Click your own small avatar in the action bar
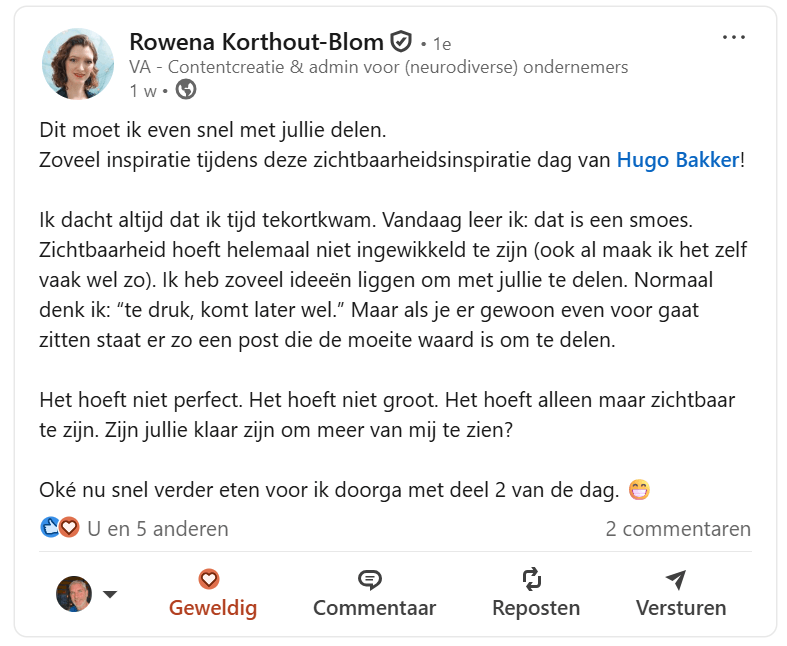 coord(74,594)
